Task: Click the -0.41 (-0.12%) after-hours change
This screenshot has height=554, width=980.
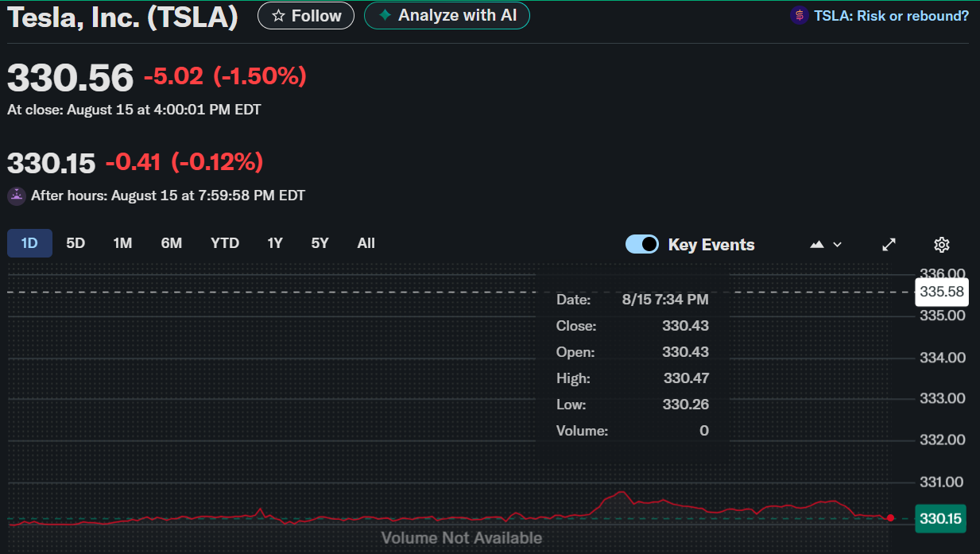Action: click(184, 162)
